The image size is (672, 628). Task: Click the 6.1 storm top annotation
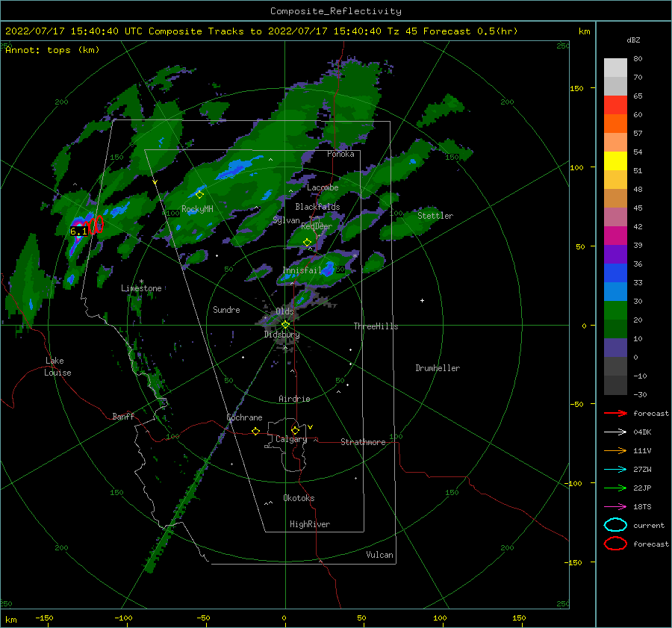point(78,231)
